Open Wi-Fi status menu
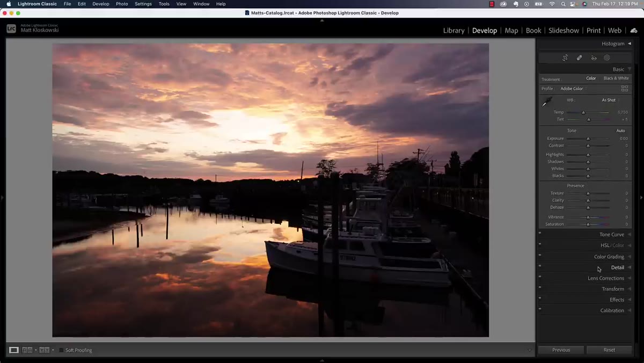 552,4
